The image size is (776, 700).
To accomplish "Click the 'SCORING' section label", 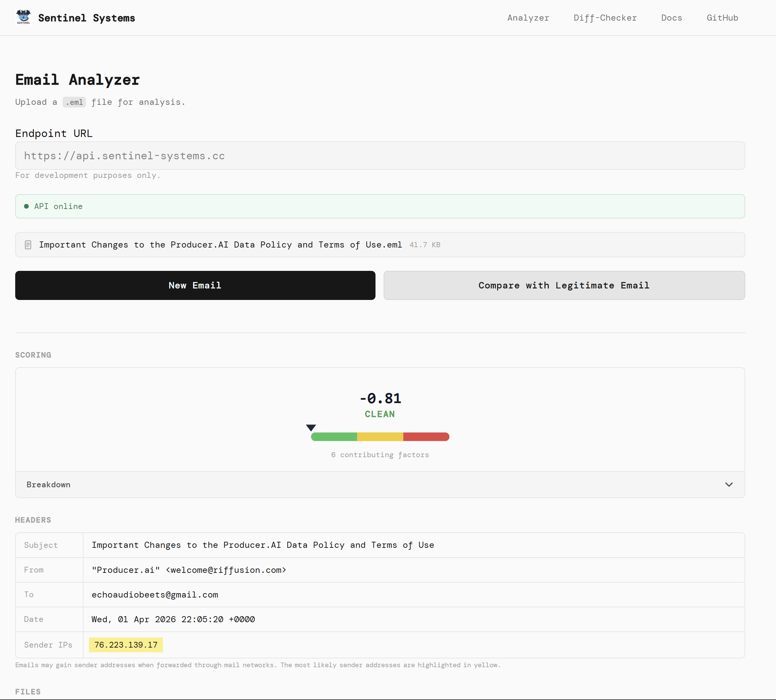I will 33,355.
